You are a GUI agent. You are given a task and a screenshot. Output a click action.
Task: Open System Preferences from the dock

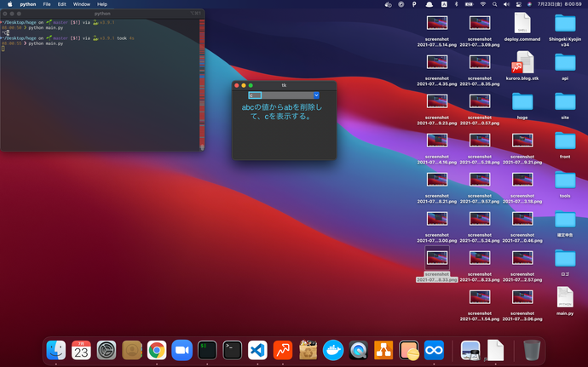[x=107, y=350]
